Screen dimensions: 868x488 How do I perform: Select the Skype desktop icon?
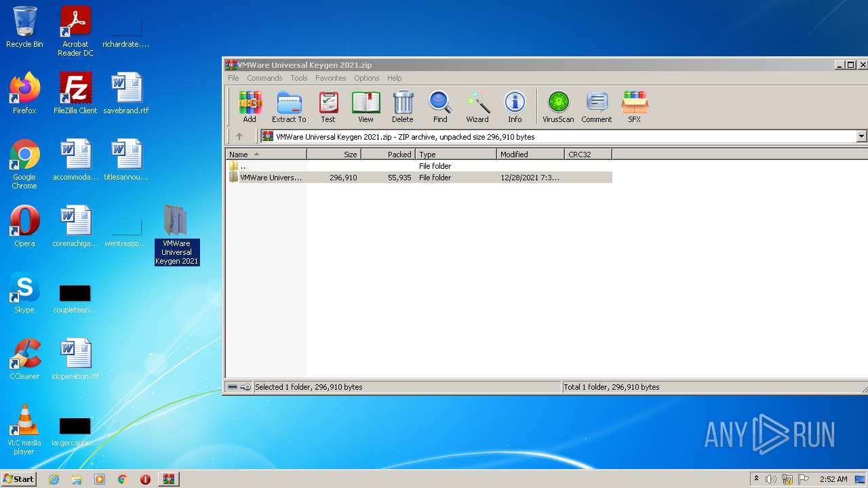(x=24, y=293)
